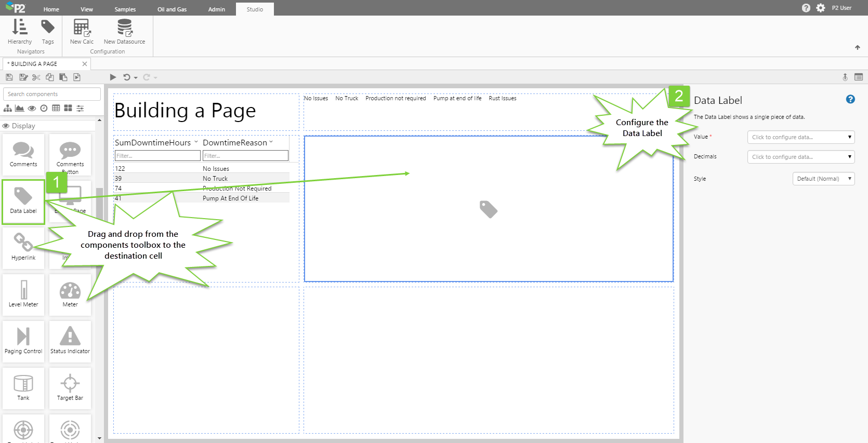Select the Paging Control component
Viewport: 868px width, 443px height.
(x=23, y=342)
